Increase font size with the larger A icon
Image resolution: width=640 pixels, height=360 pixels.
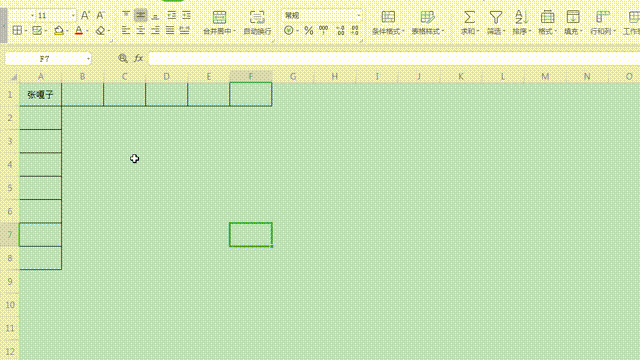(x=85, y=16)
